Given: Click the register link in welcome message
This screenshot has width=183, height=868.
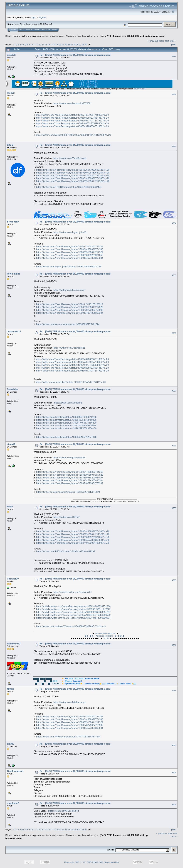Looking at the screenshot, I should click(x=43, y=17).
